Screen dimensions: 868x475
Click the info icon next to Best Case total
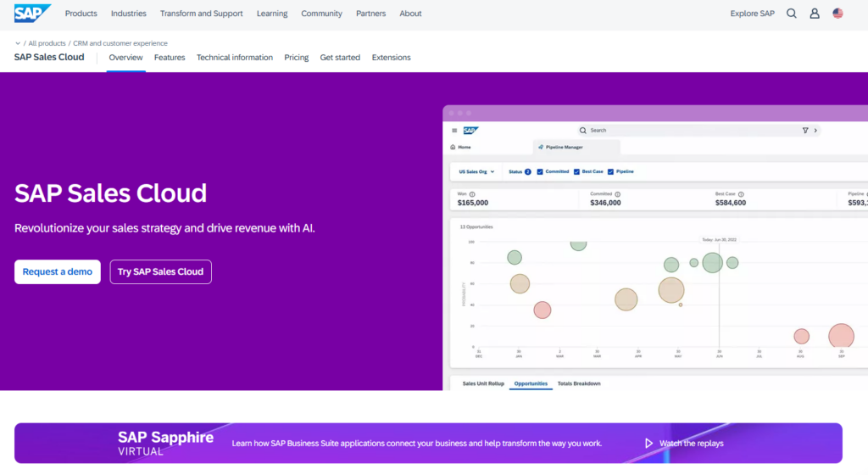pos(741,194)
